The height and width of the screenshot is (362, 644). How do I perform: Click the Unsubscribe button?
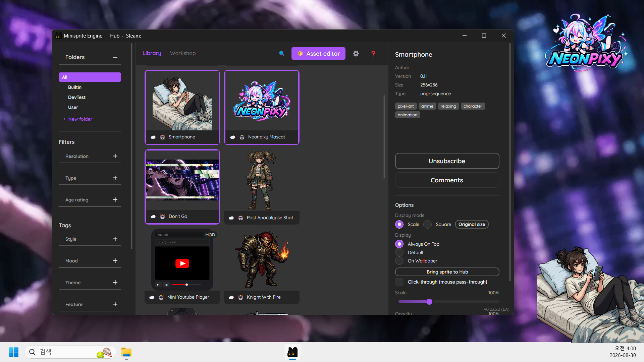(x=447, y=161)
